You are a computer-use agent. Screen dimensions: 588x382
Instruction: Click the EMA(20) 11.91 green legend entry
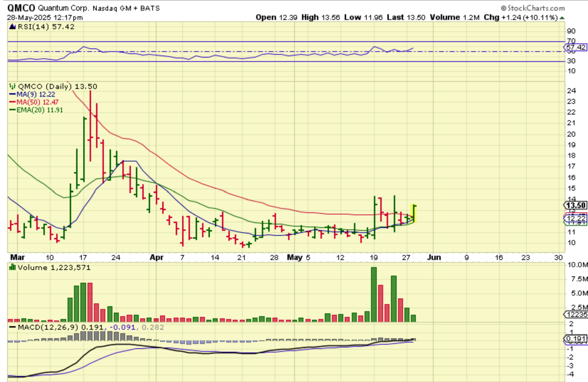pos(36,110)
